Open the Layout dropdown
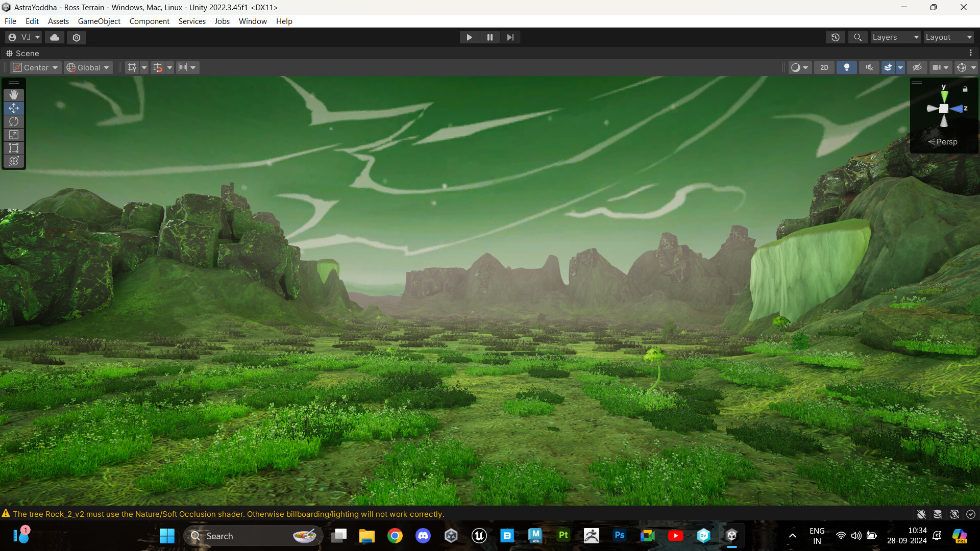The image size is (980, 551). (x=948, y=37)
